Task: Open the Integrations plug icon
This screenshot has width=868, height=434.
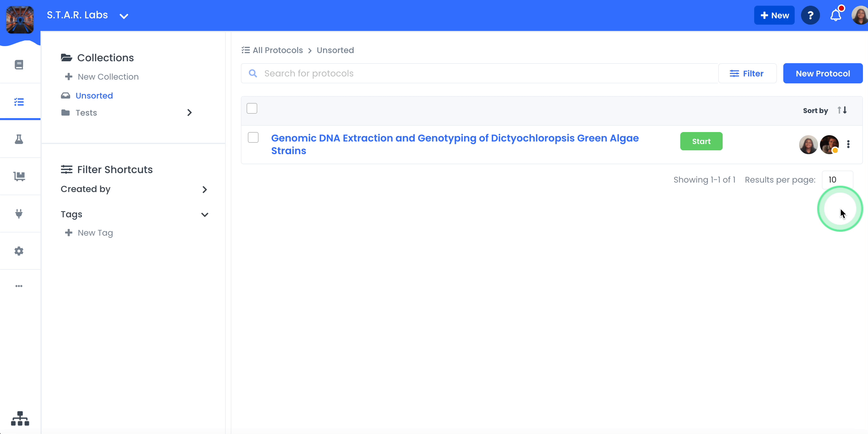Action: pyautogui.click(x=19, y=214)
